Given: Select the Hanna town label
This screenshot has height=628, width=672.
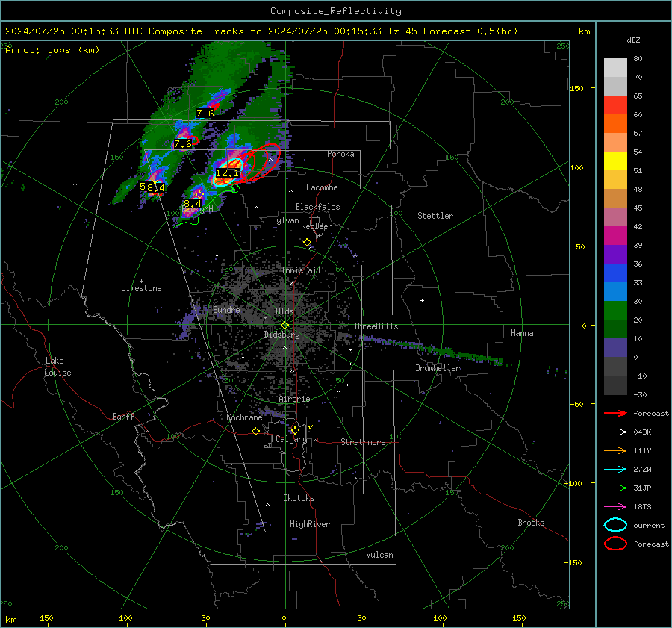Looking at the screenshot, I should point(522,333).
